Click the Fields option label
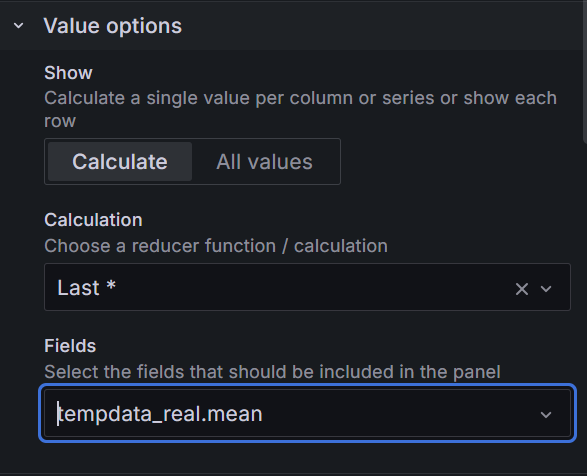587x476 pixels. click(x=70, y=346)
